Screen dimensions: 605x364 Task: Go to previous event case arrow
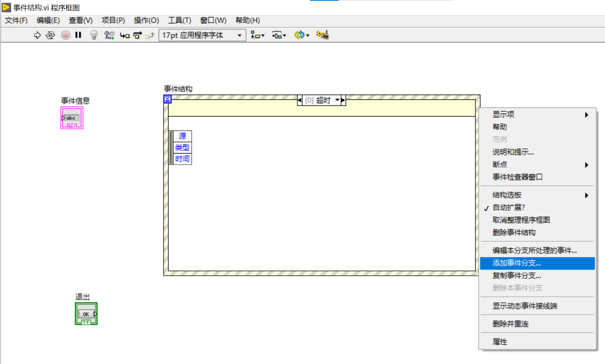pos(300,100)
